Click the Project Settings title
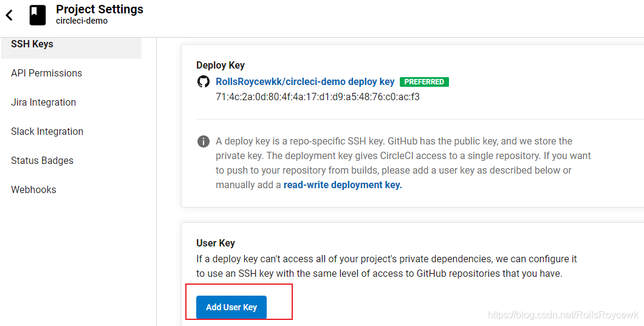This screenshot has width=644, height=326. point(100,9)
